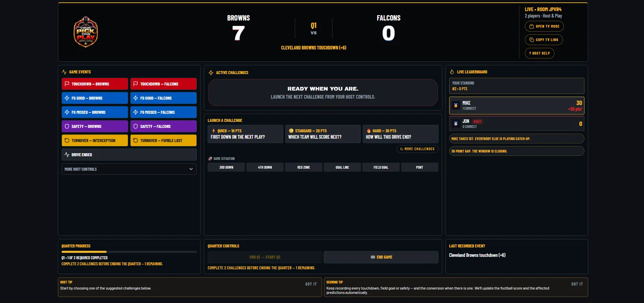Click the copy icon in Copy TV Link
644x303 pixels.
[x=531, y=39]
